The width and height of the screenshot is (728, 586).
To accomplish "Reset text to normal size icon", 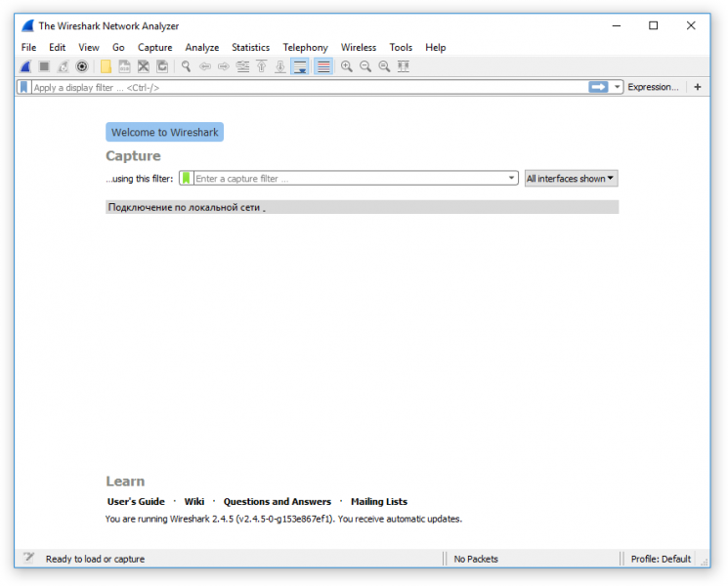I will pyautogui.click(x=384, y=66).
